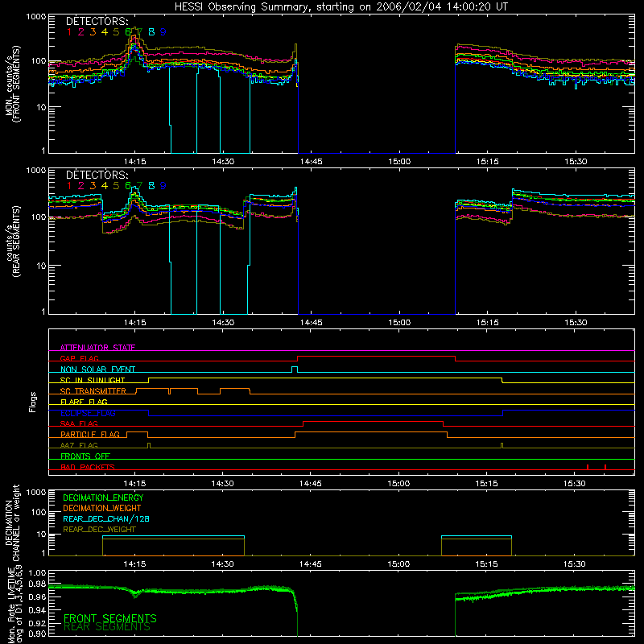The width and height of the screenshot is (644, 644).
Task: Click 100 tick on decimation plot y-axis
Action: tap(39, 512)
